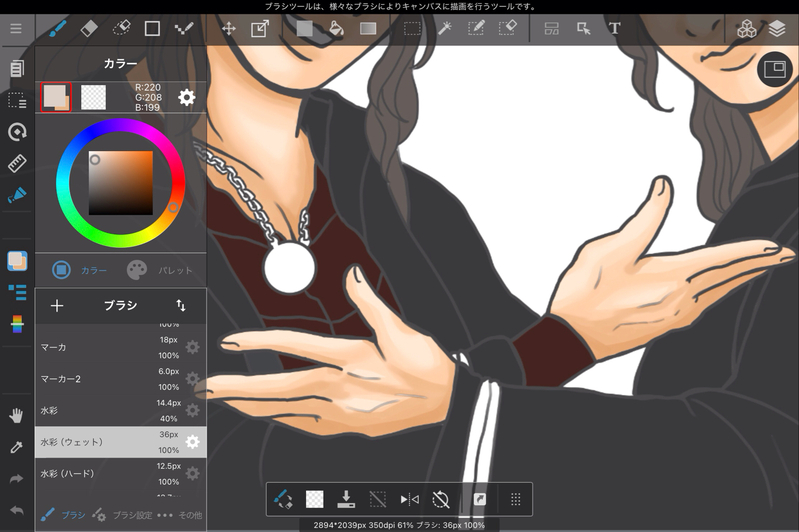Select the Move tool

(x=229, y=29)
